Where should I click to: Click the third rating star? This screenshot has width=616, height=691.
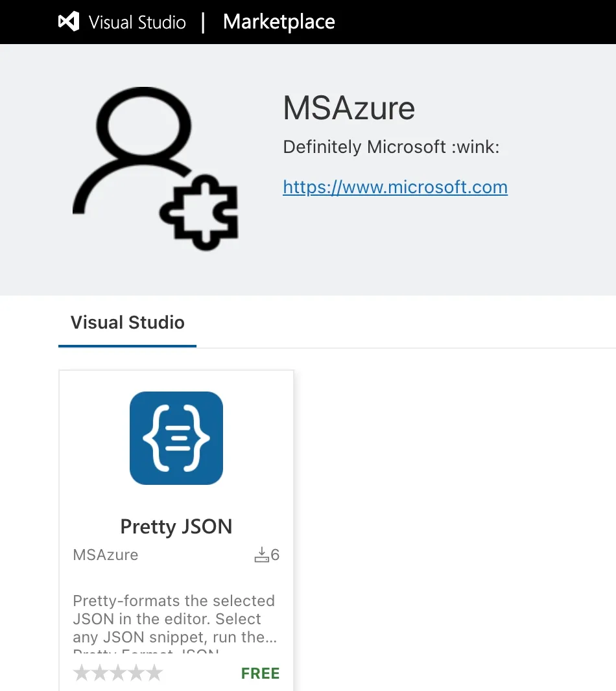(118, 673)
